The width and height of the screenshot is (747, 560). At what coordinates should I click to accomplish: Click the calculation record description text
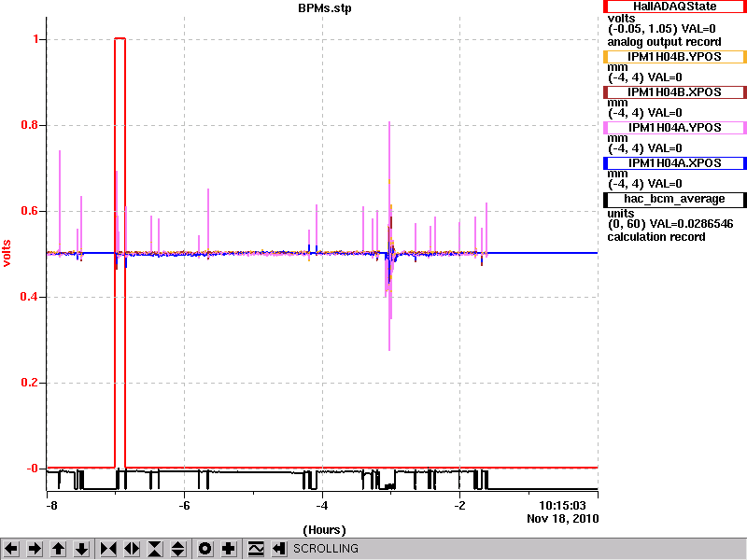656,237
